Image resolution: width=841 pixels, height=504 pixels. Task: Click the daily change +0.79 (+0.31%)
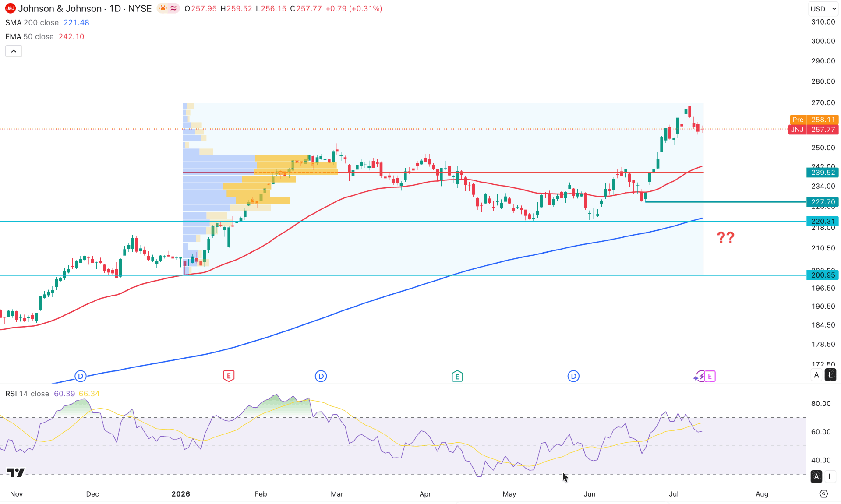point(353,8)
